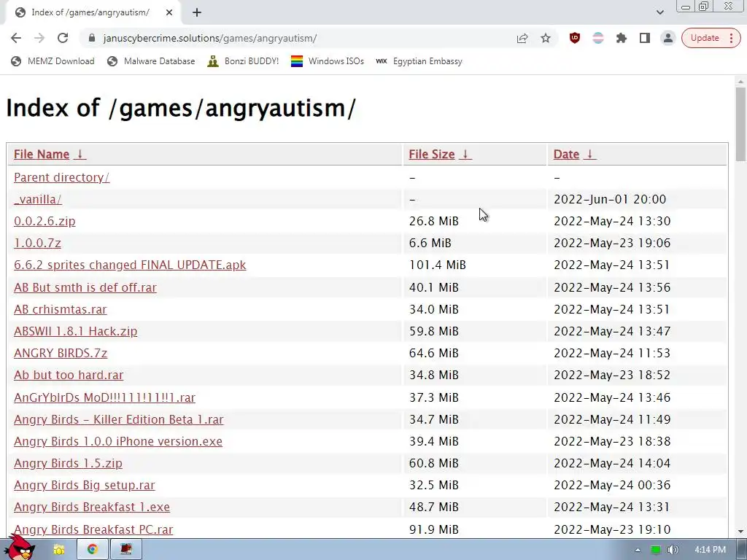Select the Index of /games/angryautism/ heading text
This screenshot has height=560, width=747.
[181, 108]
